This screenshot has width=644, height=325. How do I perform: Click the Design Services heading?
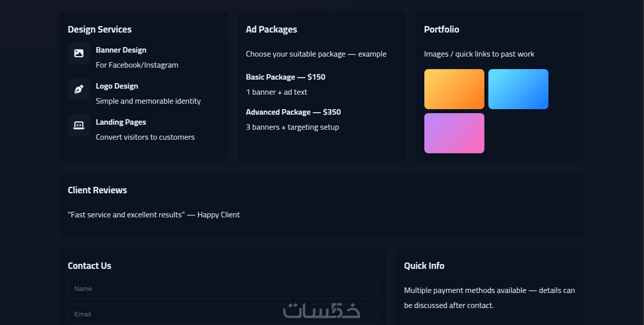(100, 30)
